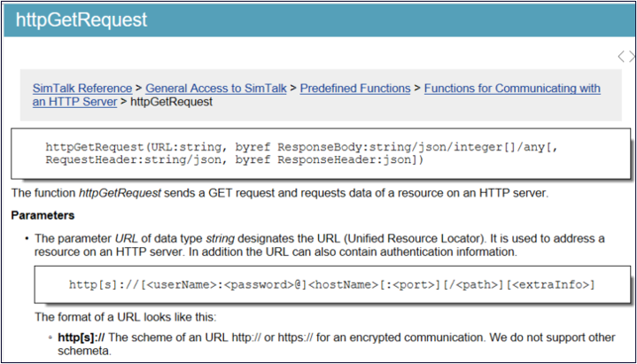Click httpGetRequest at end of breadcrumb
Screen dimensions: 637x364
point(171,102)
